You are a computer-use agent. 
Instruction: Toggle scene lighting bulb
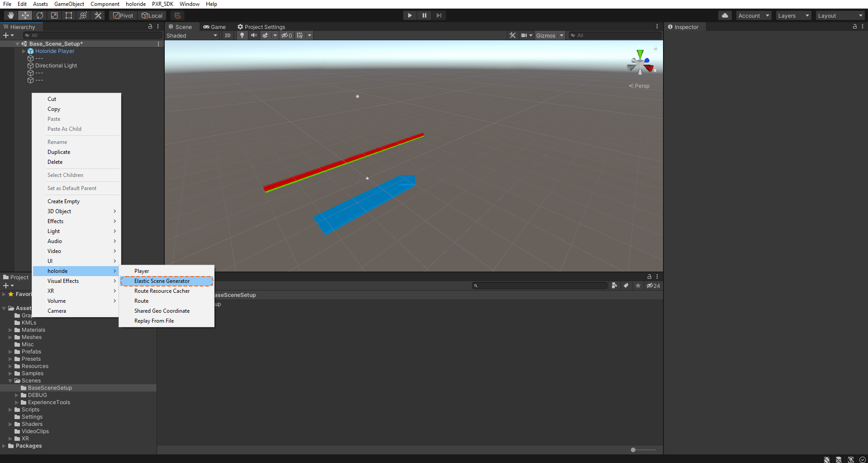coord(242,35)
